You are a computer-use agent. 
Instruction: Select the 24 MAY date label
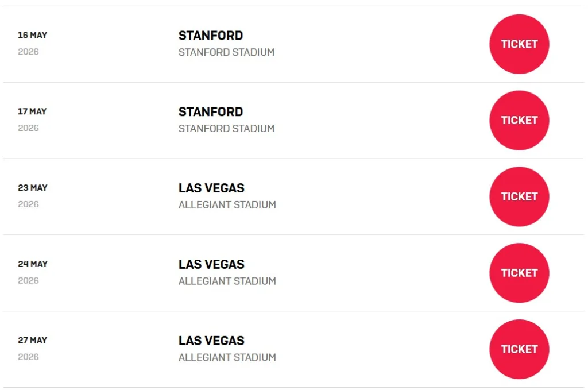tap(33, 265)
